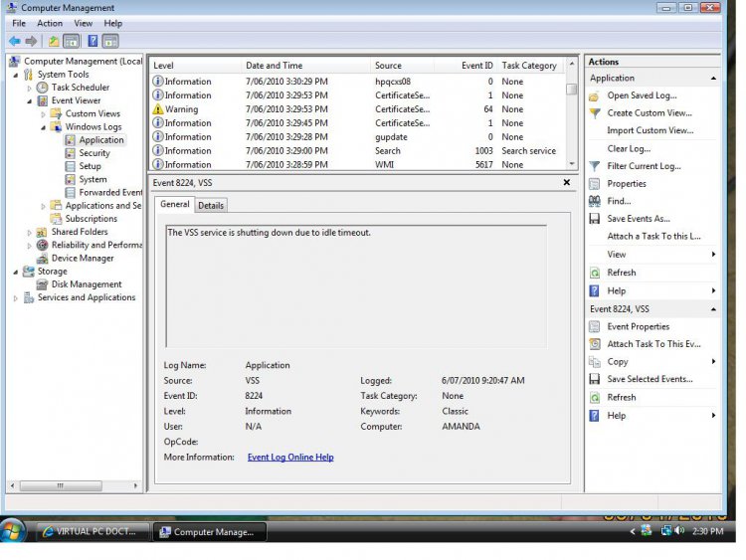Click the Save Selected Events disk icon
Image resolution: width=746 pixels, height=560 pixels.
pyautogui.click(x=594, y=379)
